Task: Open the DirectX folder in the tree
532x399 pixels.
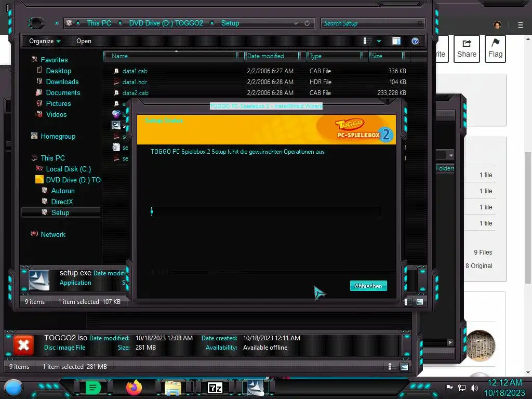Action: click(x=62, y=201)
